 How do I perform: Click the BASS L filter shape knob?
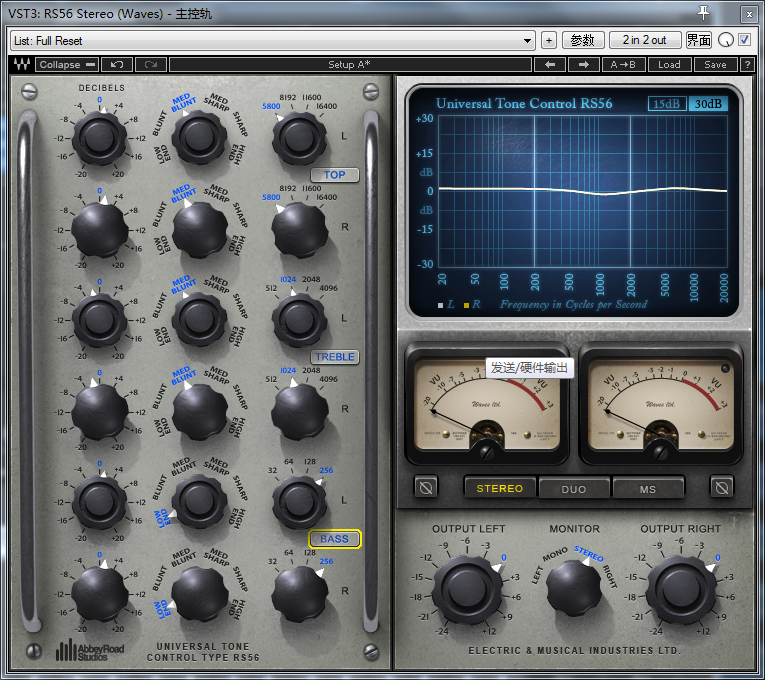199,501
